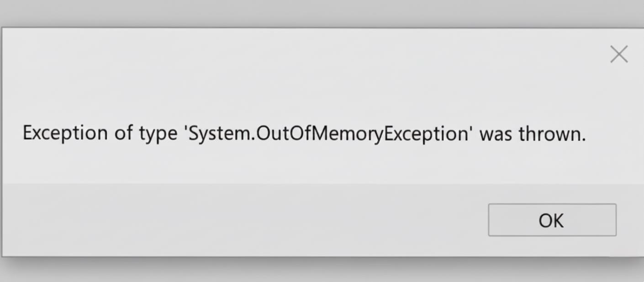Click the background above the dialog
644x282 pixels.
[320, 13]
